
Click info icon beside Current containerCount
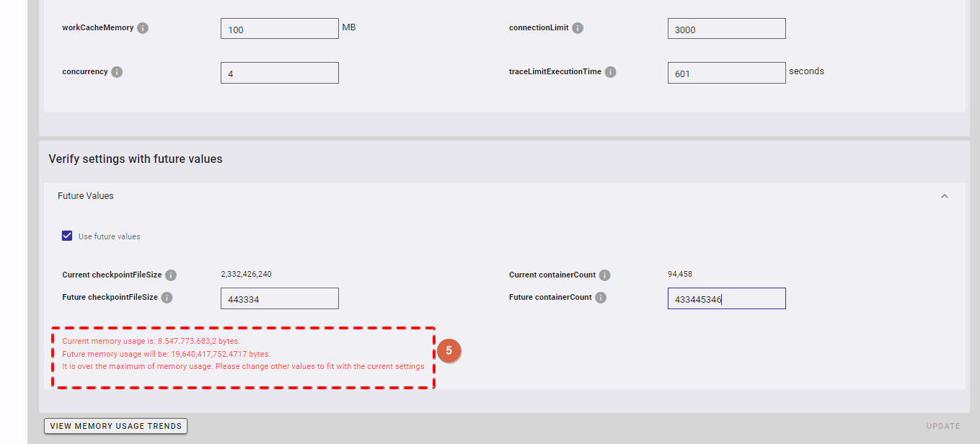[x=604, y=275]
